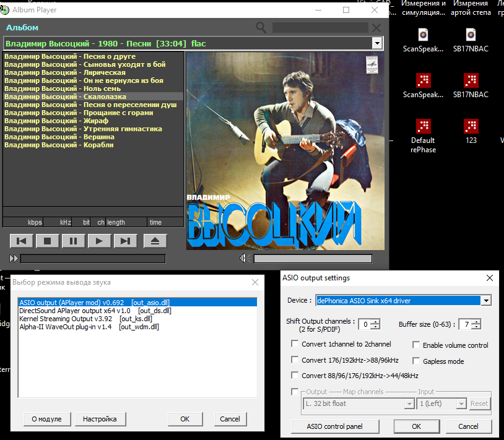Click the 'Настройка' button
This screenshot has width=504, height=440.
point(100,419)
